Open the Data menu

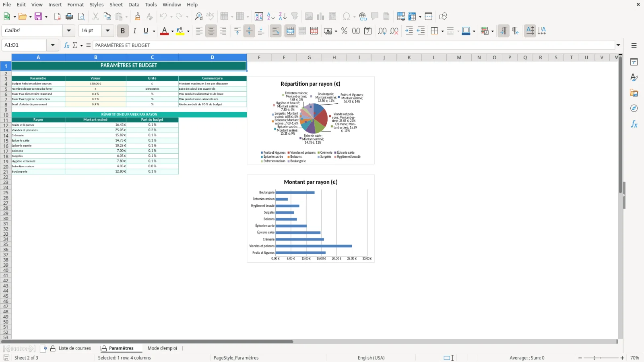[x=134, y=4]
